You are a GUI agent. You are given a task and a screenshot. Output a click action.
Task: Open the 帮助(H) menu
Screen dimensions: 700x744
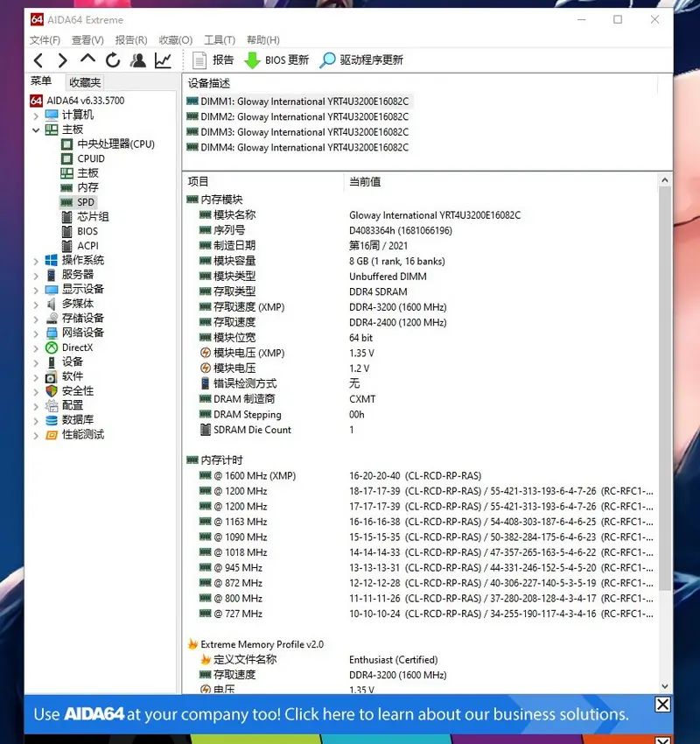(263, 40)
